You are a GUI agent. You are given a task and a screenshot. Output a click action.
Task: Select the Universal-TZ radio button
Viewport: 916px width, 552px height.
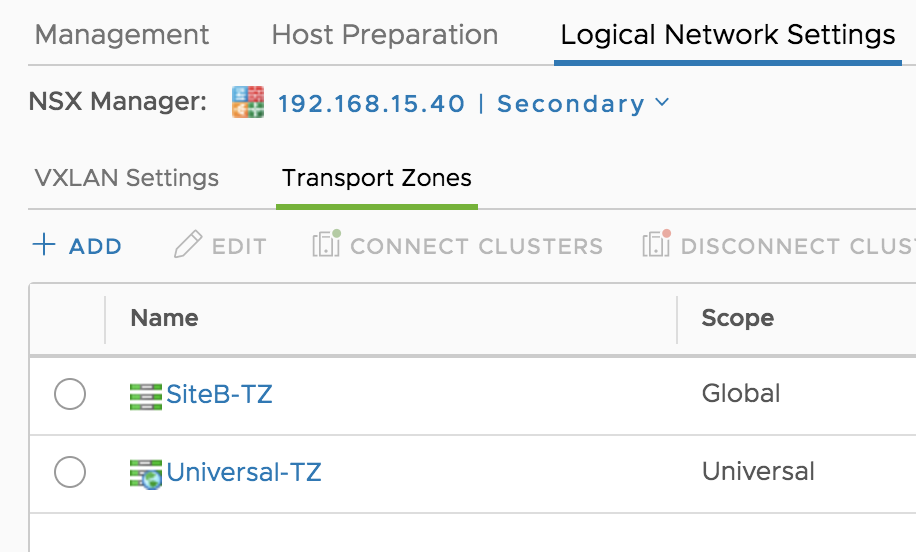click(x=70, y=471)
